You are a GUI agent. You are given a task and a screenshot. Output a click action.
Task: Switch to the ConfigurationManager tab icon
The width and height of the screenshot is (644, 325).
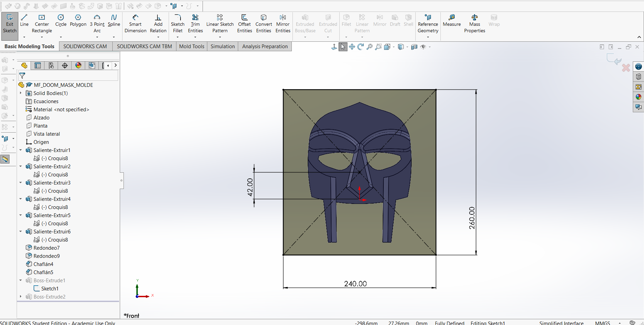coord(51,65)
